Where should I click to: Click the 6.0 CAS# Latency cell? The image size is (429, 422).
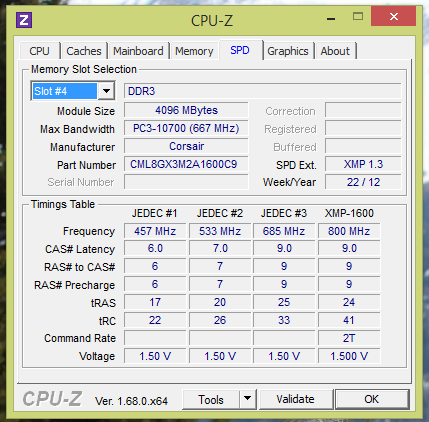[155, 249]
